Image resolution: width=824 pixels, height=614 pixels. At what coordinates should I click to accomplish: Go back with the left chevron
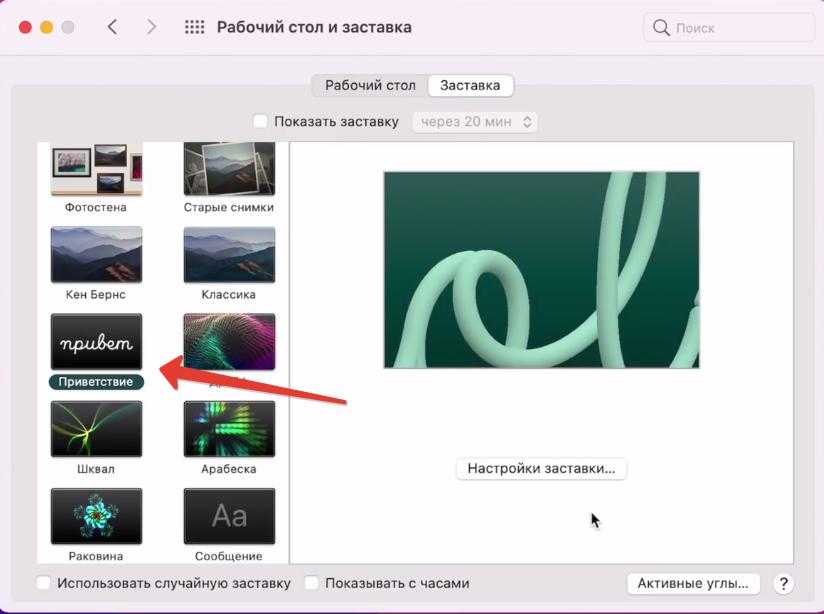pyautogui.click(x=112, y=28)
